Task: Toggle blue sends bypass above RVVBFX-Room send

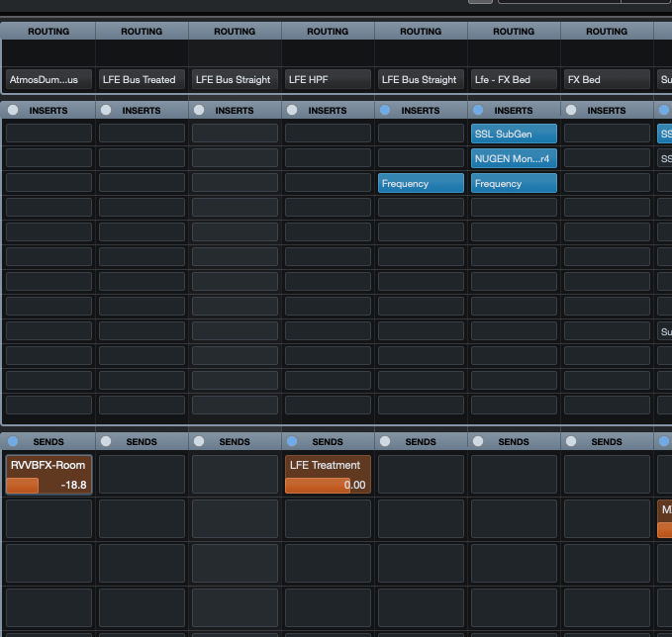Action: point(13,441)
